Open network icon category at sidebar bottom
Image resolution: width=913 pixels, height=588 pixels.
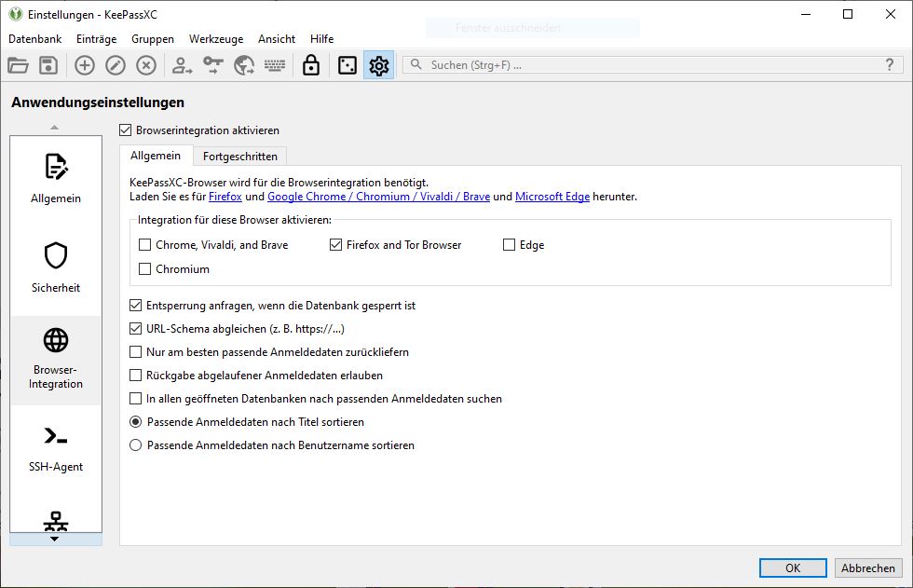[x=56, y=521]
